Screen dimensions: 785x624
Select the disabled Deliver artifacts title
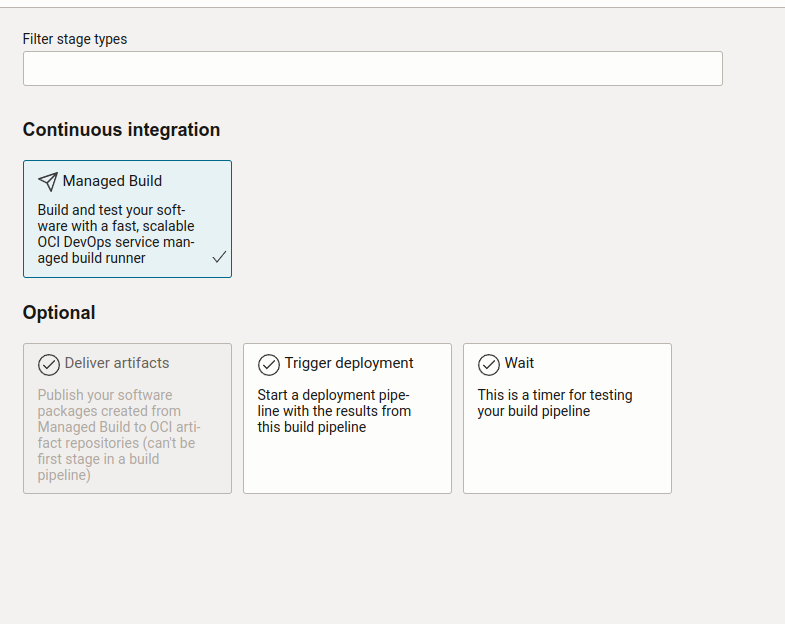(x=117, y=363)
